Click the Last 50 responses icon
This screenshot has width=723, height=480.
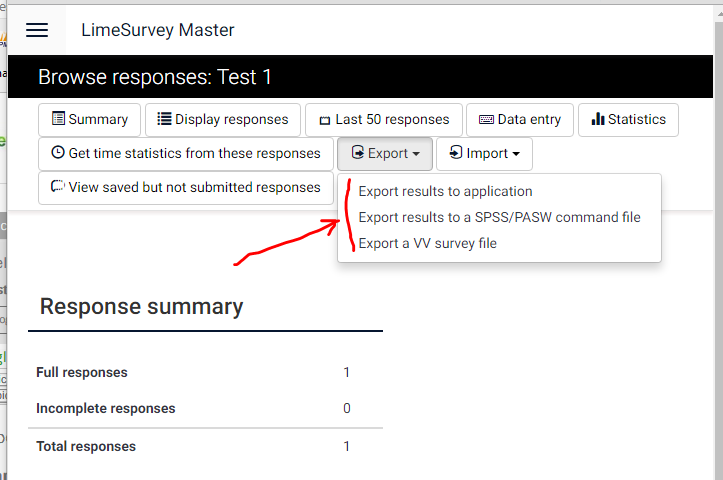tap(324, 120)
